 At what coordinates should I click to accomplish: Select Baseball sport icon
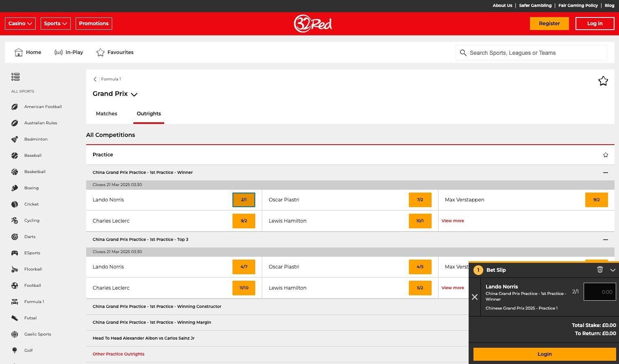[15, 156]
